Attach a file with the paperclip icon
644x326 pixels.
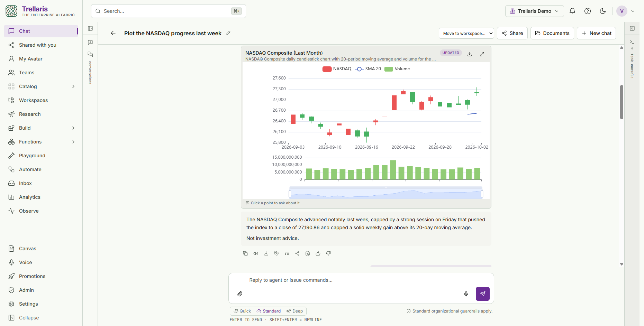pyautogui.click(x=240, y=294)
